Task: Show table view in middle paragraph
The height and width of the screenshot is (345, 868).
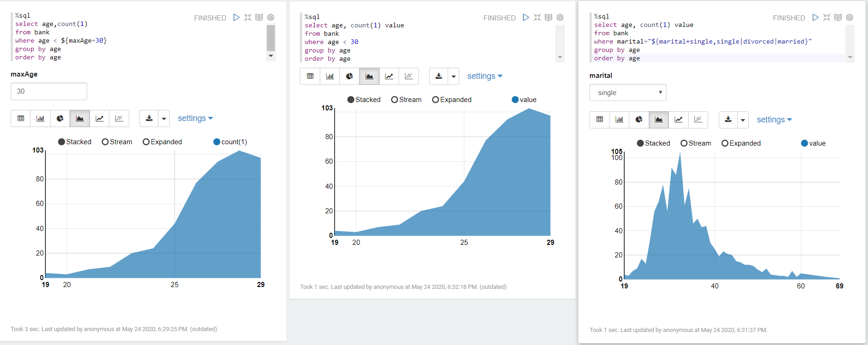Action: [x=310, y=77]
